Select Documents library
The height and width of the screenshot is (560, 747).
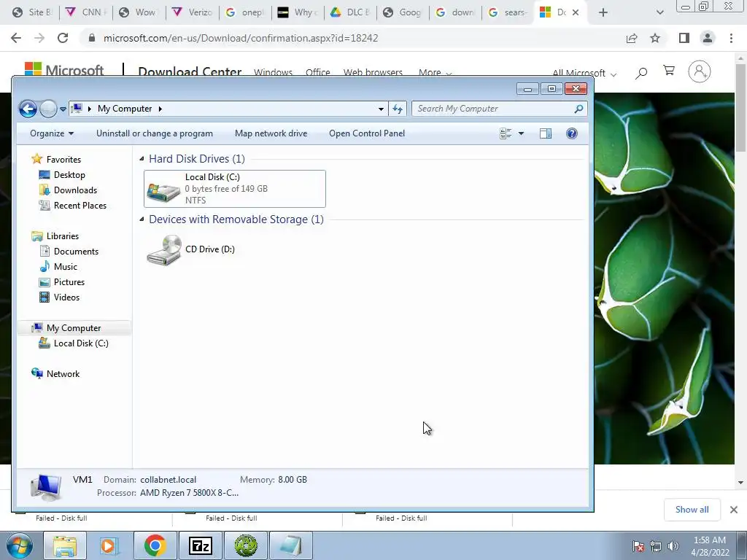click(76, 252)
